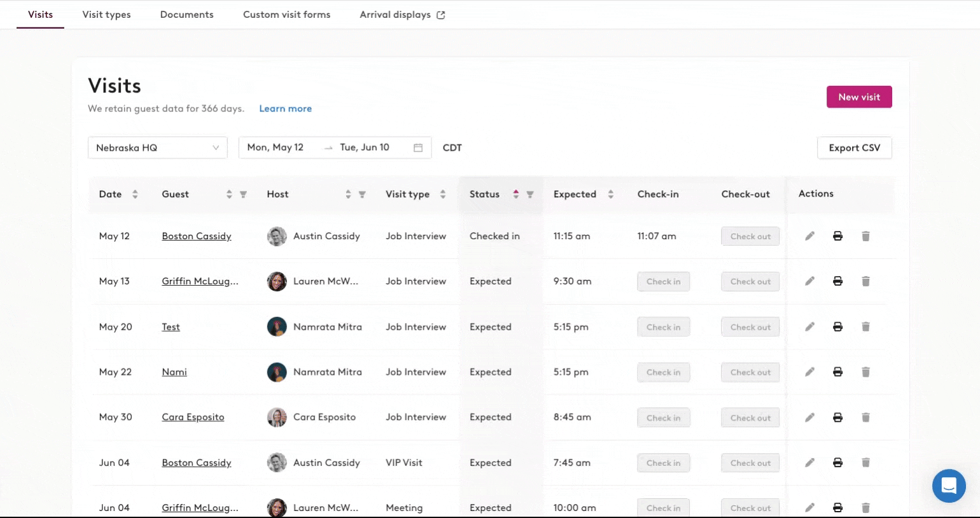Delete the May 22 Nami visit

(865, 372)
